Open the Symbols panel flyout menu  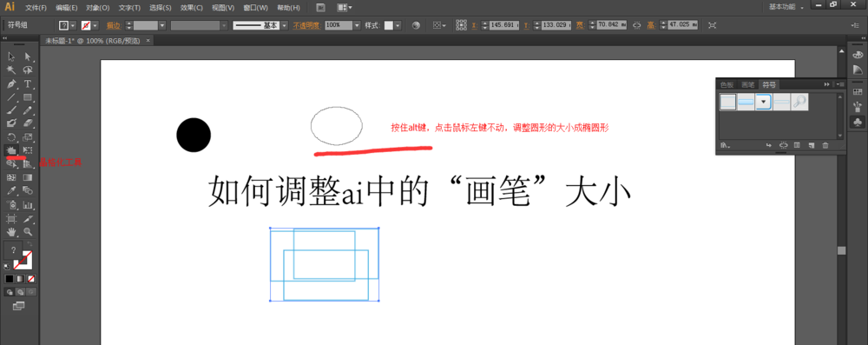coord(840,84)
